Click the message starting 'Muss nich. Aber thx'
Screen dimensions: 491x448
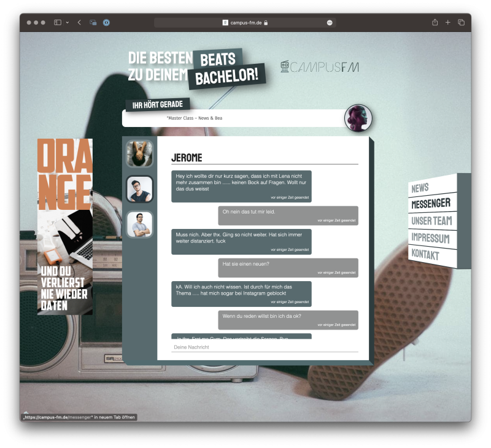[241, 242]
